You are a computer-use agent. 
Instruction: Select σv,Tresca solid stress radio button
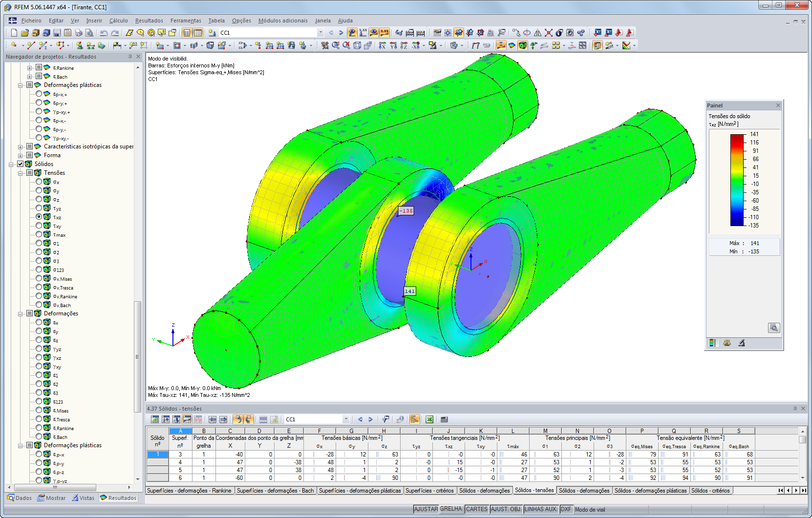(39, 287)
